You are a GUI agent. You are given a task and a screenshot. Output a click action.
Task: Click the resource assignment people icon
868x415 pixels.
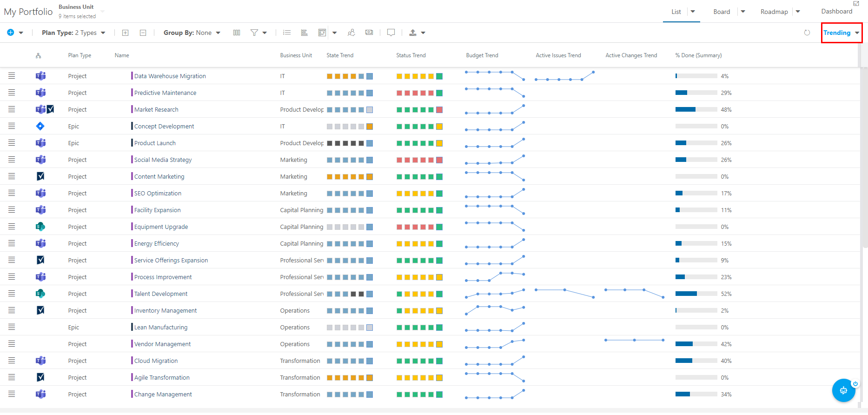point(351,33)
